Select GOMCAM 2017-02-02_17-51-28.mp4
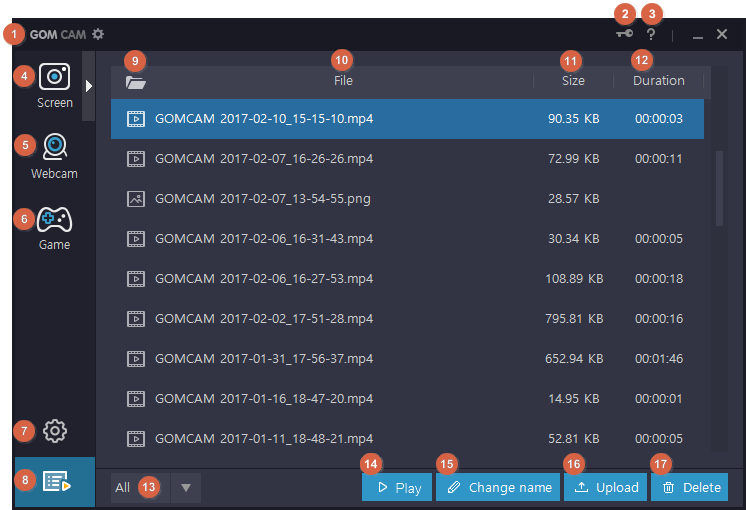Screen dimensions: 746x510 coord(407,319)
